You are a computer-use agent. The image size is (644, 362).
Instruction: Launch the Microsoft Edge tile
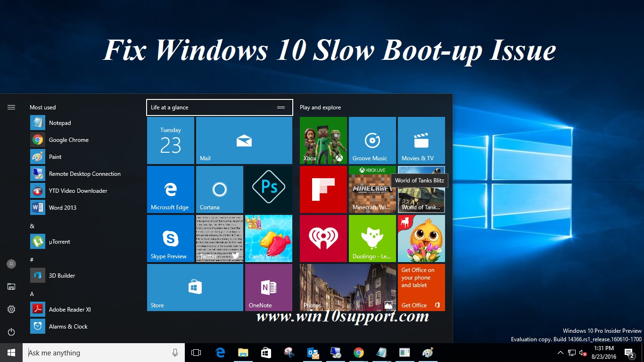(x=171, y=189)
